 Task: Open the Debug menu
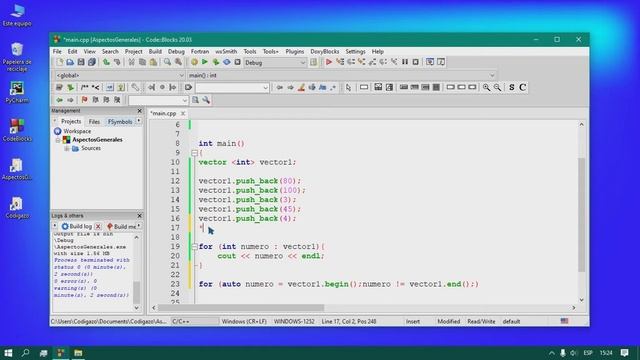point(176,51)
